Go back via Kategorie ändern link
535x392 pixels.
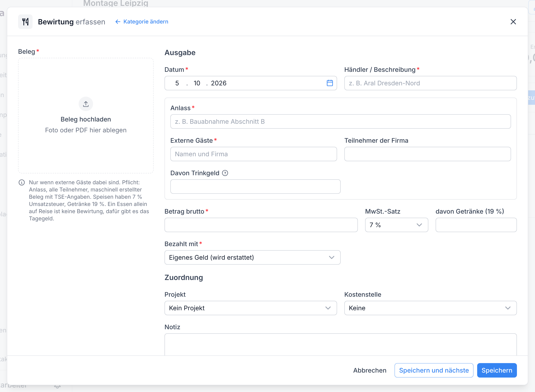tap(142, 22)
